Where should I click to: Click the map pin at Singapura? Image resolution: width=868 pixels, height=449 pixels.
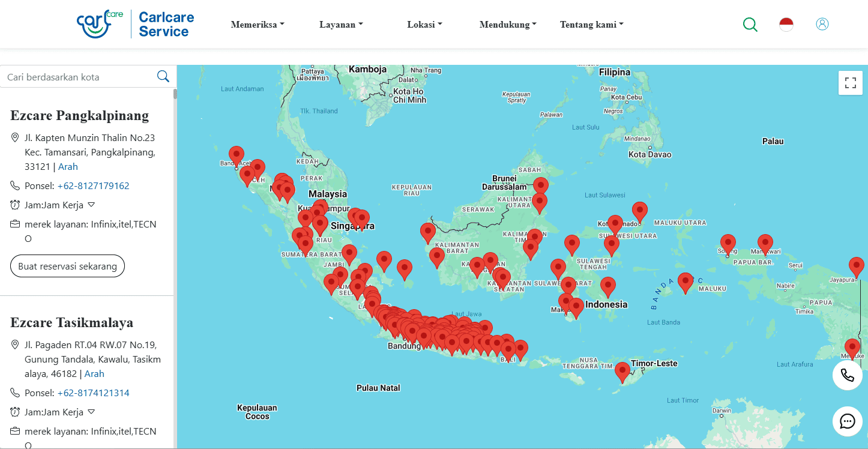[361, 220]
